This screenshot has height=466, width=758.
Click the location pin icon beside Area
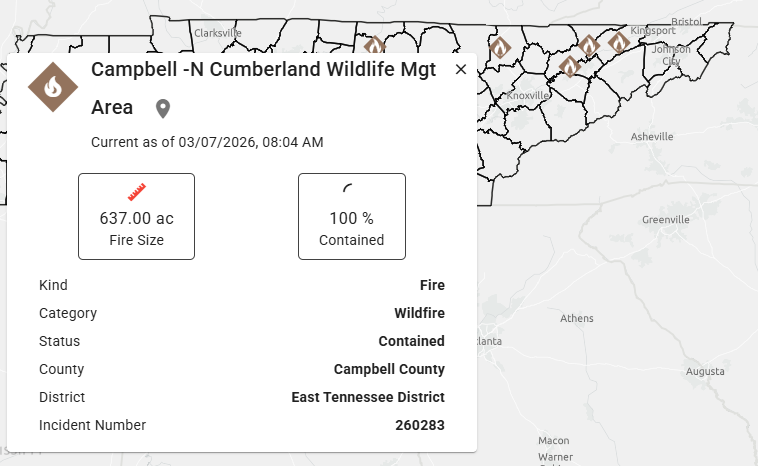[x=163, y=108]
